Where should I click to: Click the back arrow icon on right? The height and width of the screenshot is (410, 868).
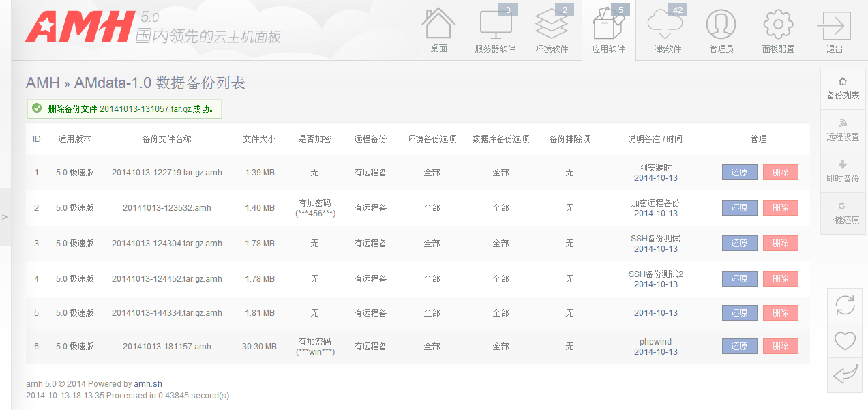click(845, 375)
